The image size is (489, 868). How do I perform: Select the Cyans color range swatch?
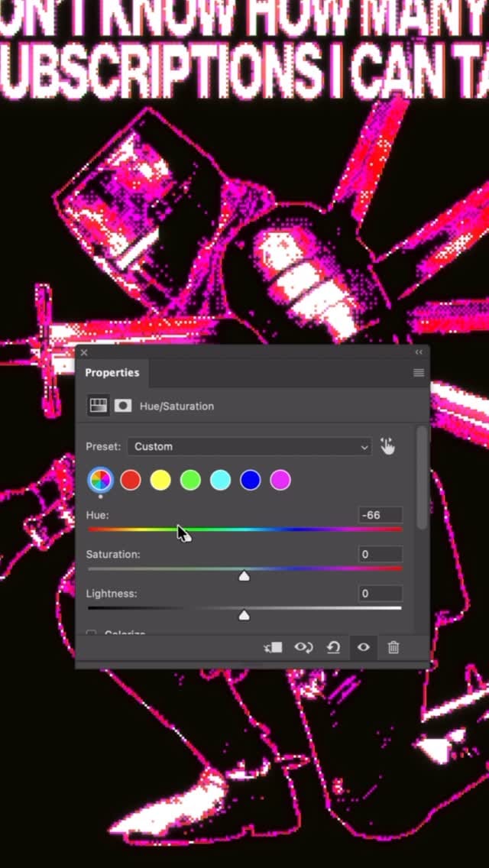pyautogui.click(x=220, y=480)
